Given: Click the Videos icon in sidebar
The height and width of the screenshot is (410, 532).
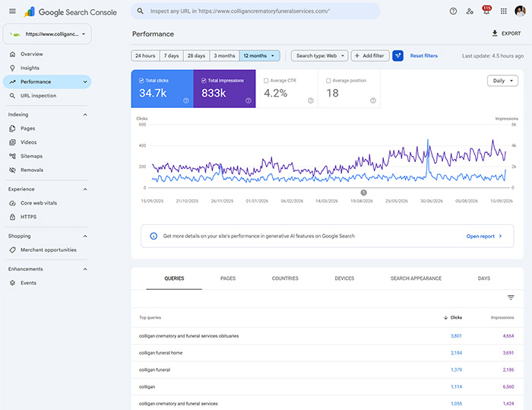Looking at the screenshot, I should pos(13,142).
